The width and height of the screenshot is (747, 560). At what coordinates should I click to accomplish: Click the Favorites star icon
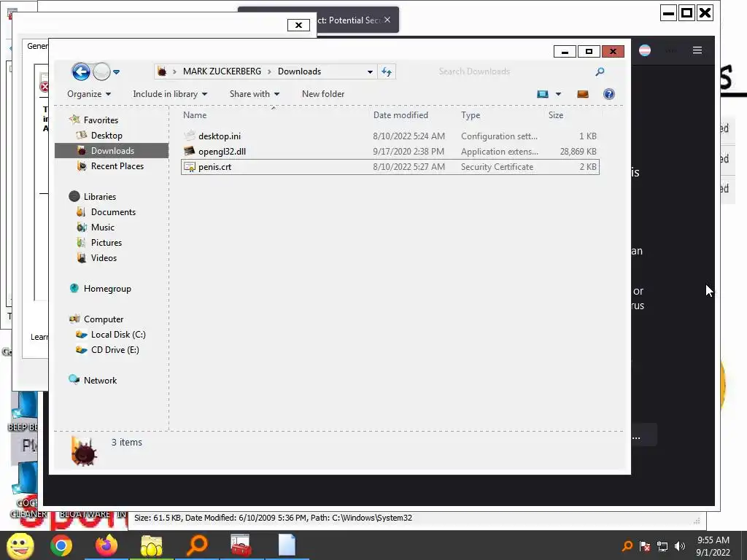point(74,120)
